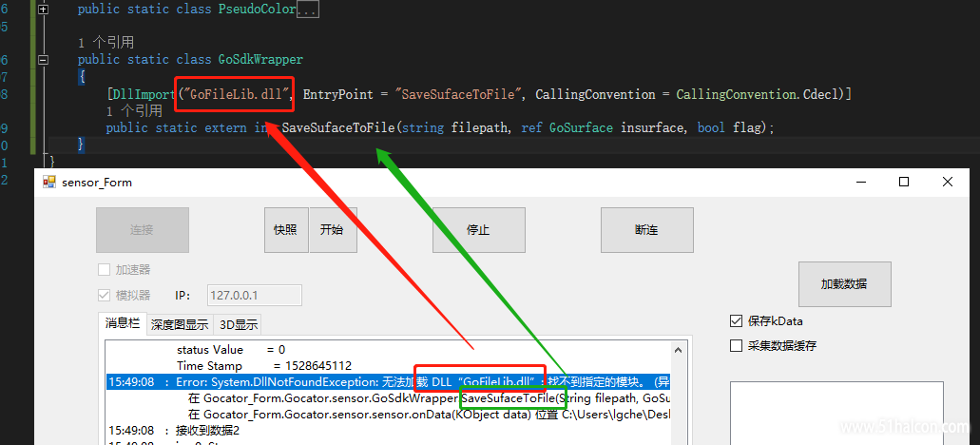980x445 pixels.
Task: Click the onData(KObject data) stack trace line
Action: click(x=429, y=414)
